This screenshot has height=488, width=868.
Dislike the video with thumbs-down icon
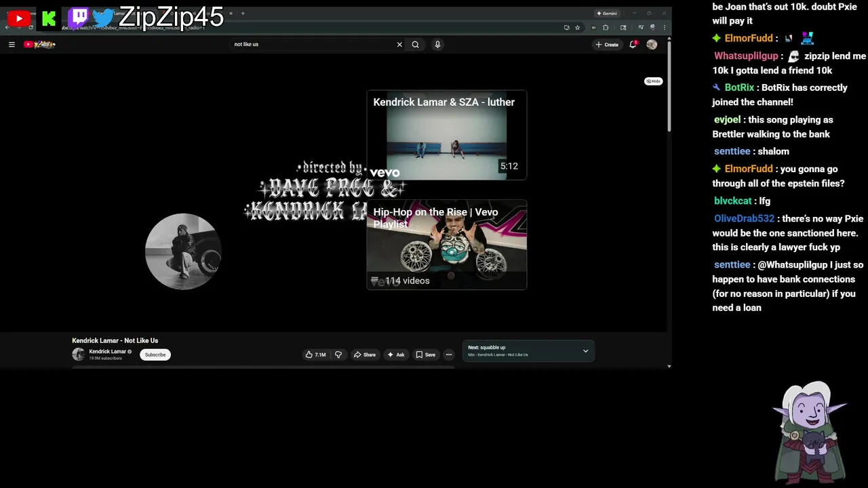tap(338, 354)
